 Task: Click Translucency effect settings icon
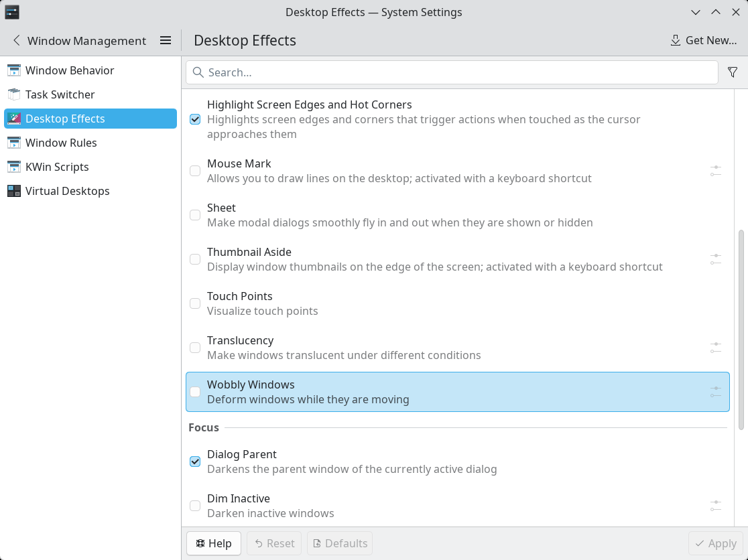point(715,348)
